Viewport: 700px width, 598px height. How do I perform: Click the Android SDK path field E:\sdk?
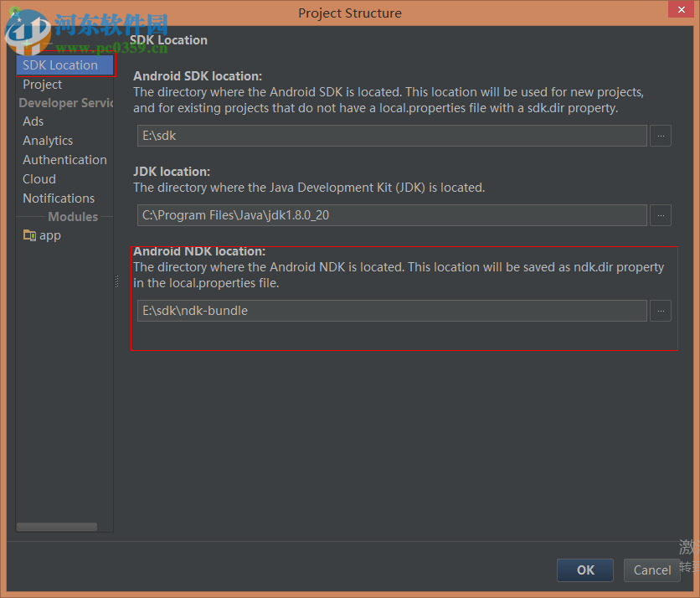click(392, 136)
